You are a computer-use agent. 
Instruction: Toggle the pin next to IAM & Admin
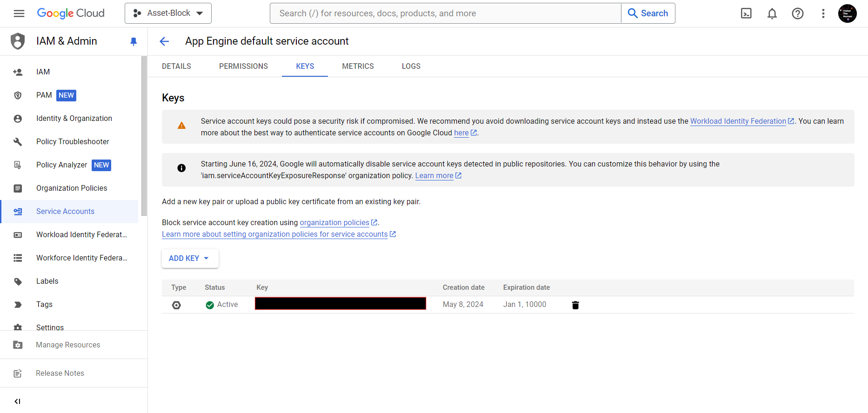pos(134,42)
